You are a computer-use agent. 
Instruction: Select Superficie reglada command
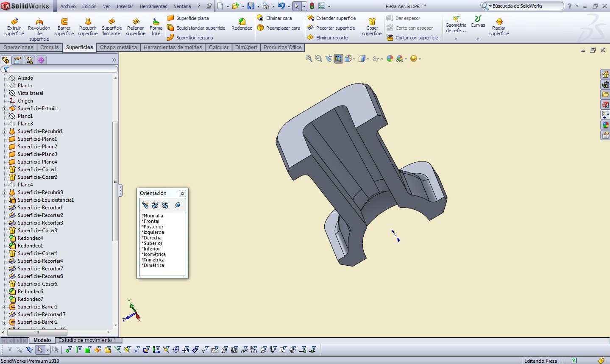[190, 38]
